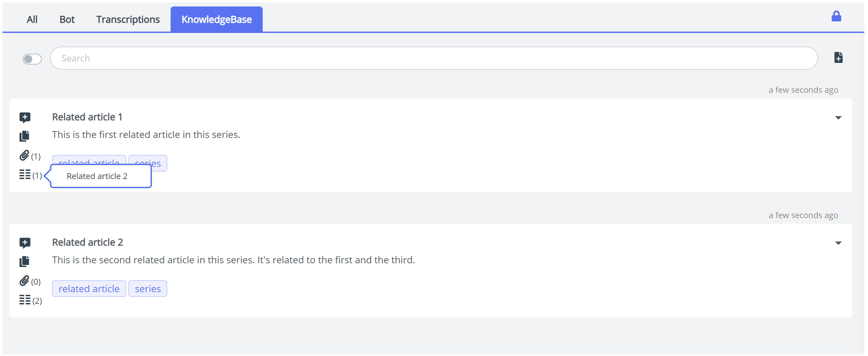
Task: Copy Related article 2 content
Action: tap(24, 261)
